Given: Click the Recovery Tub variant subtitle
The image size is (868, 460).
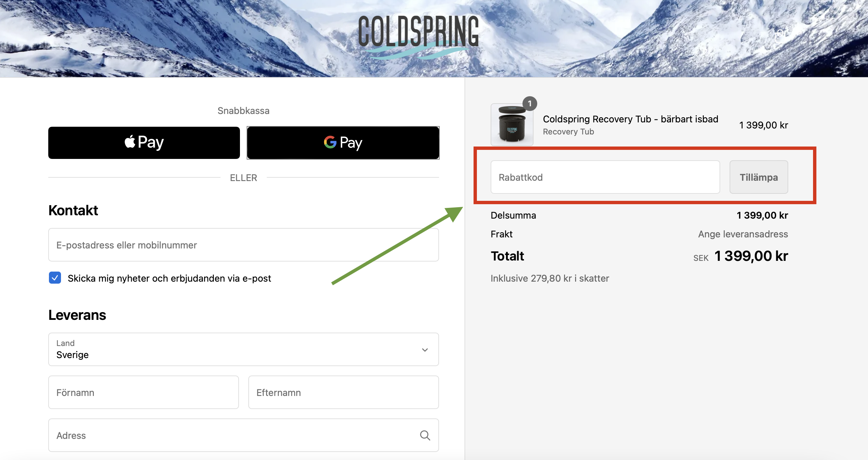Looking at the screenshot, I should (568, 132).
